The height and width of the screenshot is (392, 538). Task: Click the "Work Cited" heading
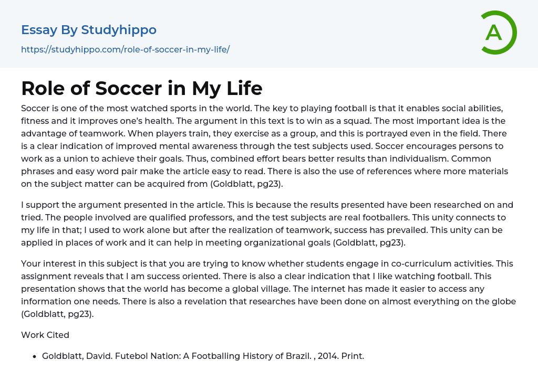45,335
